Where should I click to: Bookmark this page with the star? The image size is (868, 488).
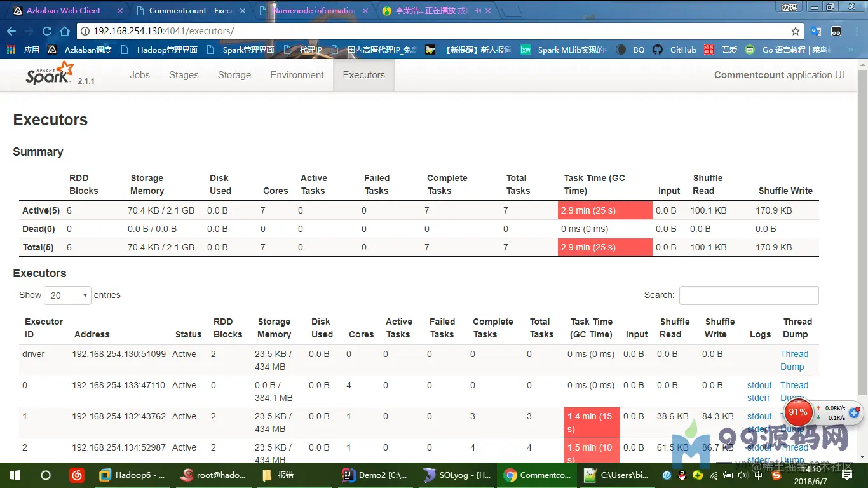click(795, 31)
